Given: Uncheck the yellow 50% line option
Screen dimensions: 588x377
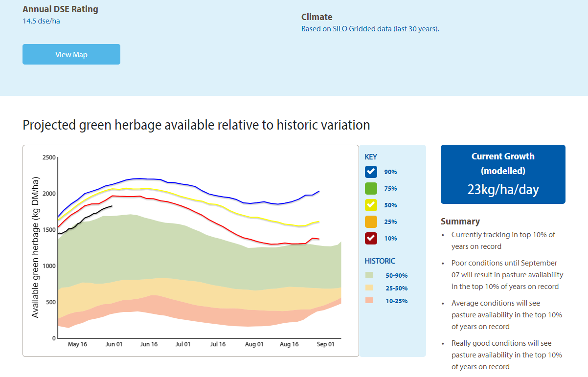Looking at the screenshot, I should (371, 205).
